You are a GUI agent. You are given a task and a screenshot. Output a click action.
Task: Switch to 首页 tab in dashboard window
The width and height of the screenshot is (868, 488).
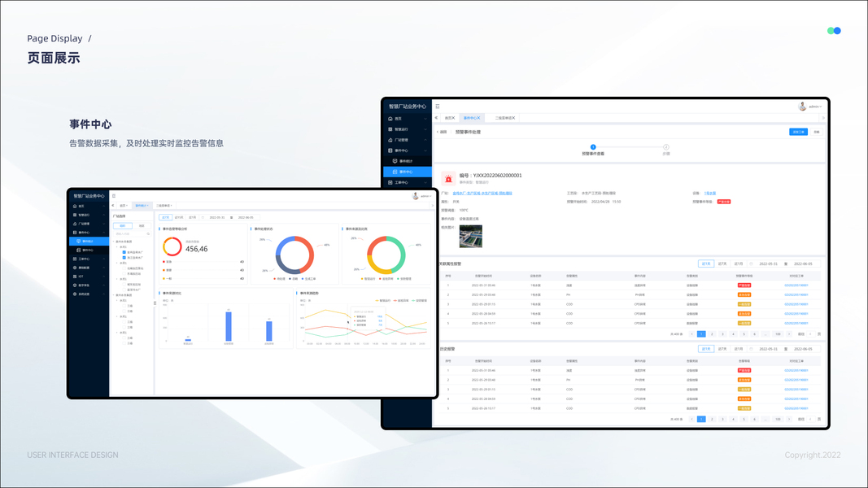pos(123,205)
